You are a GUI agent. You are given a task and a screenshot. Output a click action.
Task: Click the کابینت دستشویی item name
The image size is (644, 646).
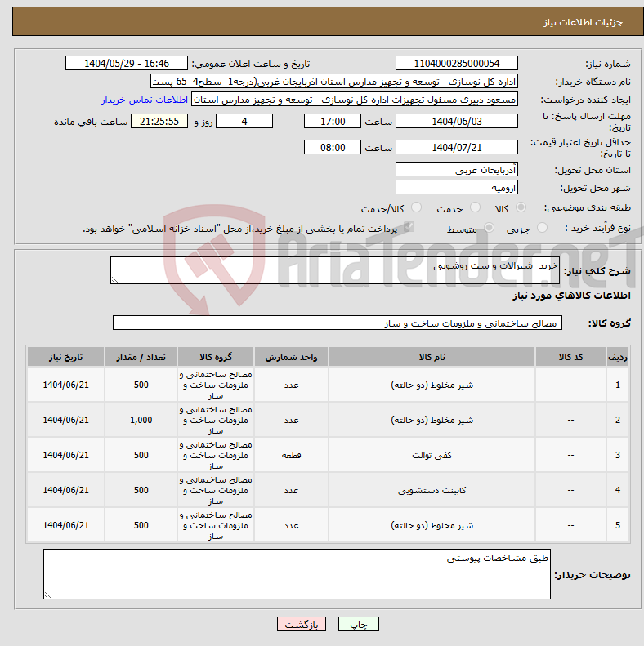(x=432, y=490)
